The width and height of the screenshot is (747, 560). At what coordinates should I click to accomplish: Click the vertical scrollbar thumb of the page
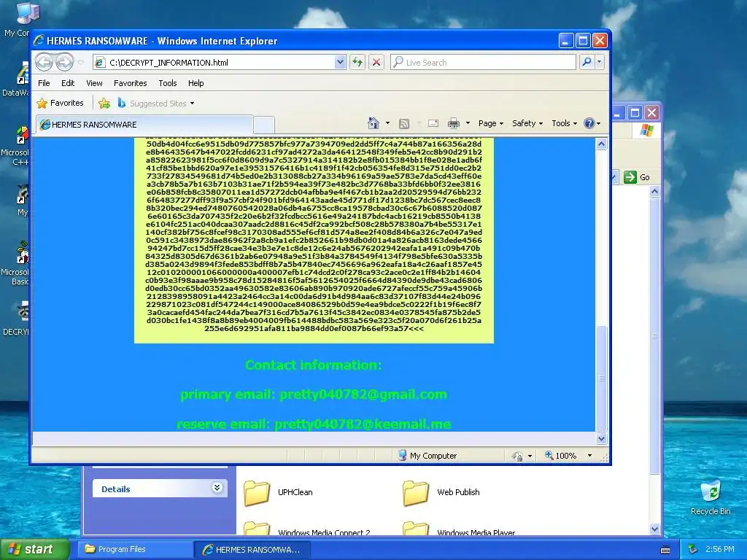[601, 378]
